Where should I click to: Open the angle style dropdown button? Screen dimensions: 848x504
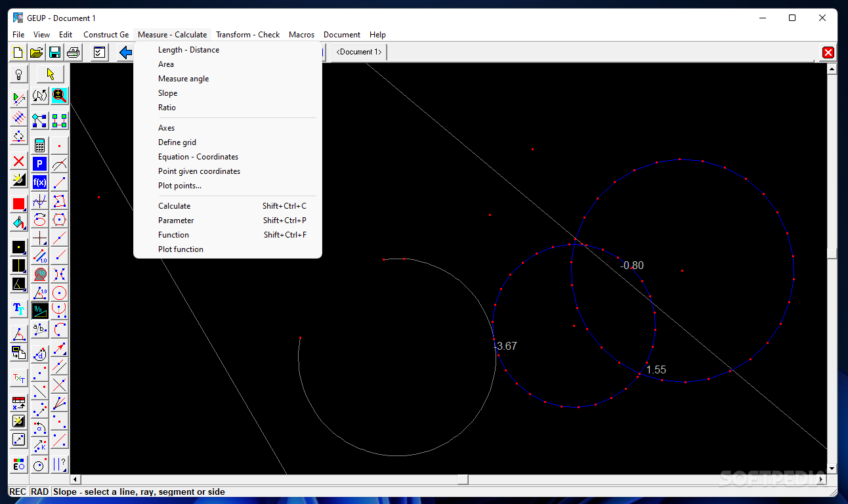(x=18, y=284)
